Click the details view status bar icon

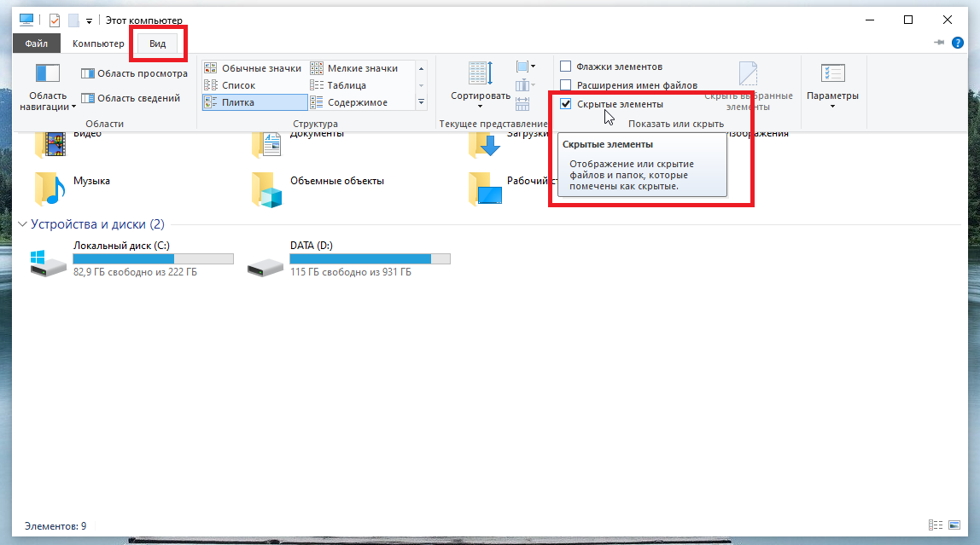coord(936,525)
